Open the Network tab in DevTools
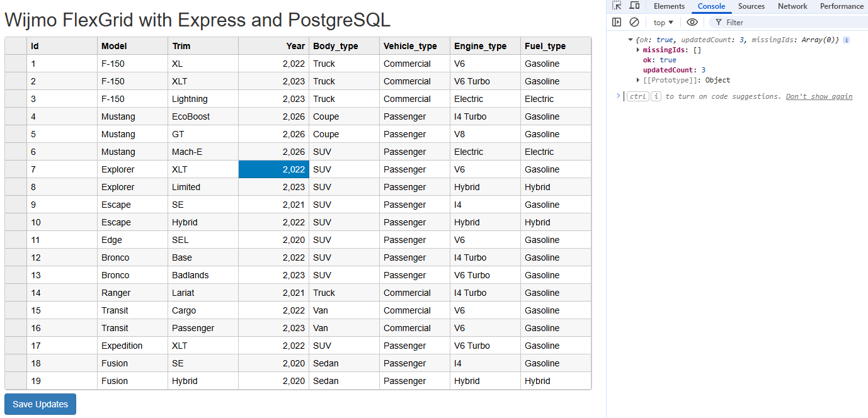Screen dimensions: 868x418 pyautogui.click(x=792, y=6)
